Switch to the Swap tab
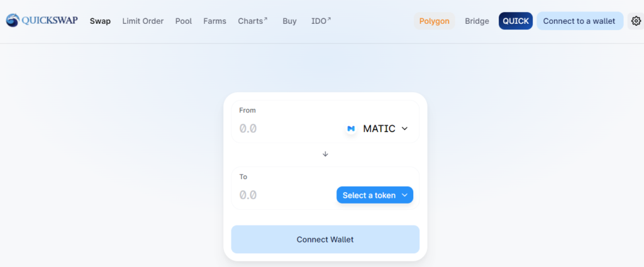Image resolution: width=644 pixels, height=267 pixels. point(100,21)
